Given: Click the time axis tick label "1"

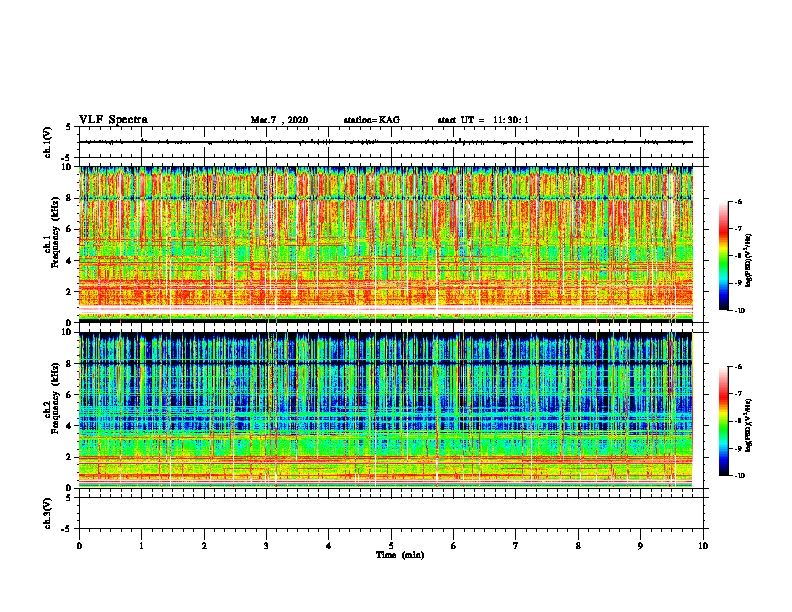Looking at the screenshot, I should [x=141, y=546].
